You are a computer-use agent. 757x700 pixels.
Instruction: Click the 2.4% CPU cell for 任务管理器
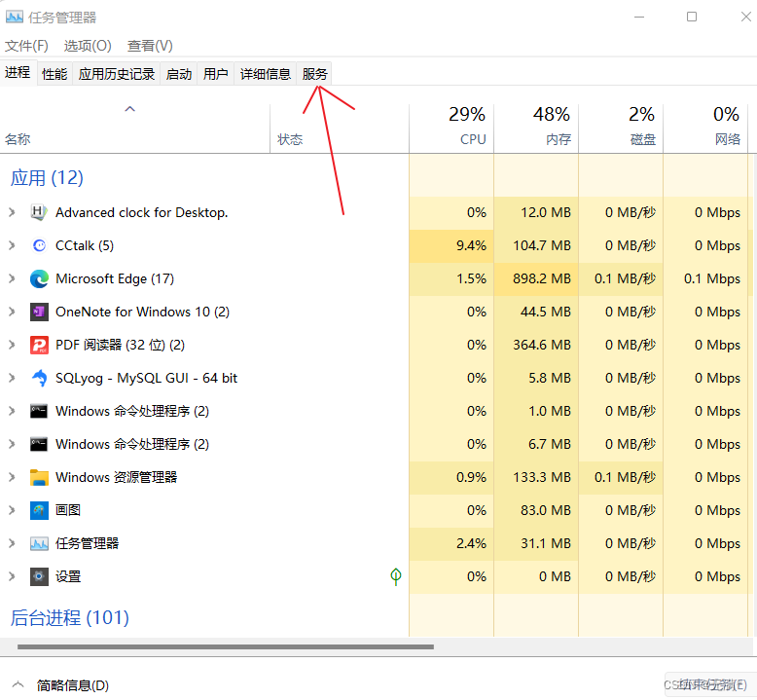tap(451, 543)
